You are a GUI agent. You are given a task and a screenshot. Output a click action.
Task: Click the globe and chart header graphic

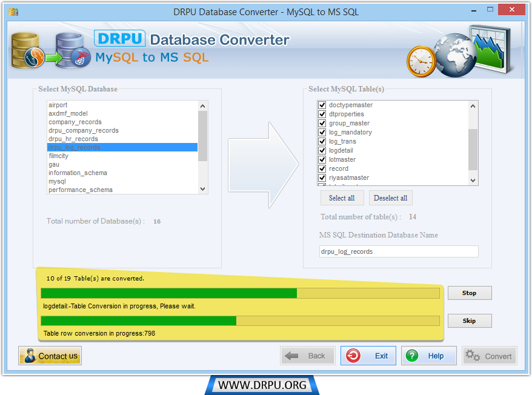pyautogui.click(x=460, y=51)
